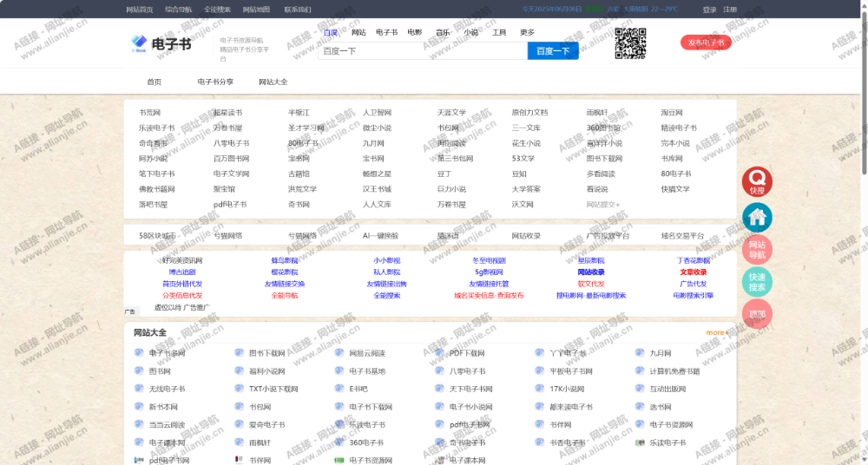Click the icon beside 书伴网 in row five
Viewport: 868px width, 465px height.
(x=540, y=424)
